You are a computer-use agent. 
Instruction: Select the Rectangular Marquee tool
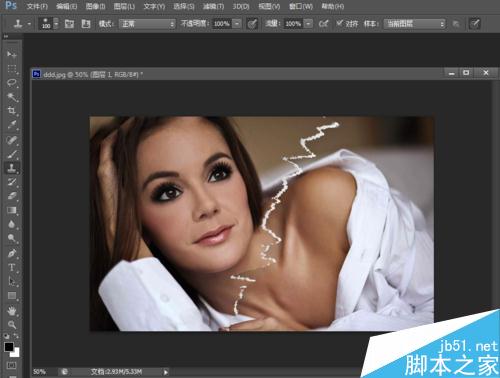(x=12, y=69)
